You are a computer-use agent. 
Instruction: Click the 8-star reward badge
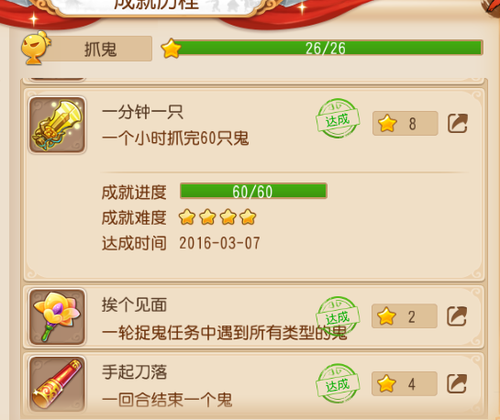click(405, 123)
